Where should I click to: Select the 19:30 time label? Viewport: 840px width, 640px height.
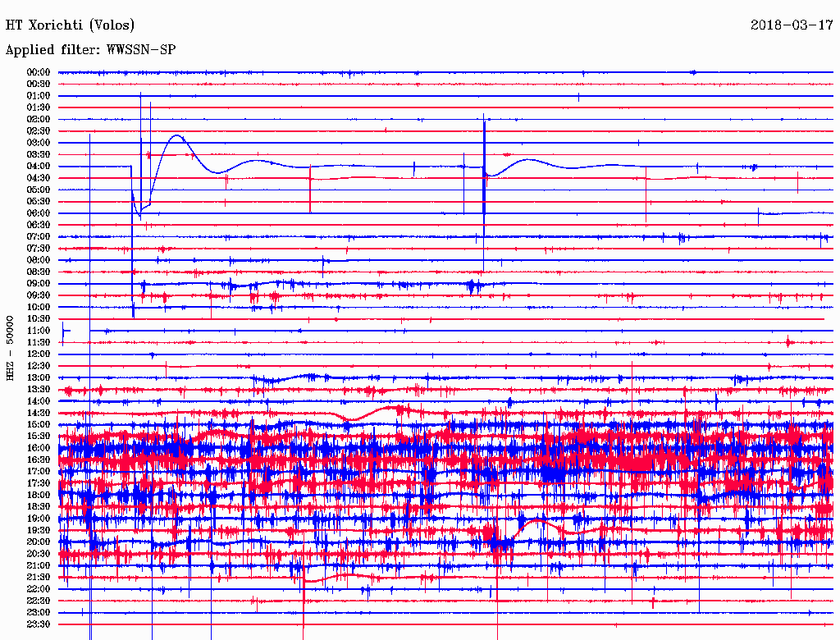point(39,531)
